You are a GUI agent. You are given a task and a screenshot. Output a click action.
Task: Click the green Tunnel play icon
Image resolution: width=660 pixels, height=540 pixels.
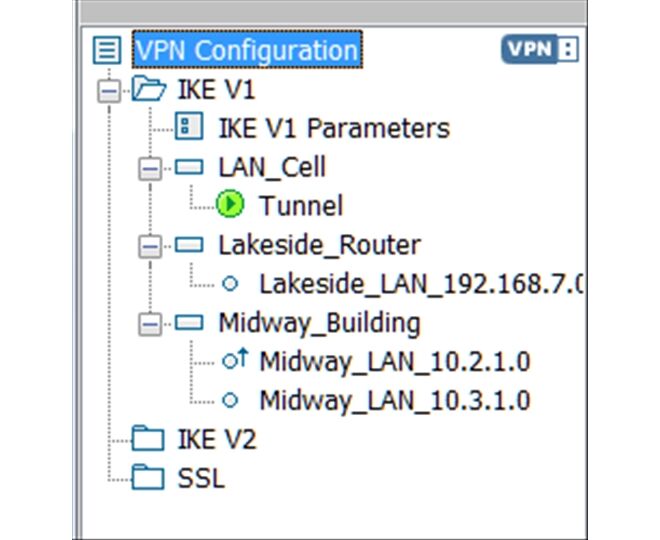pos(230,205)
